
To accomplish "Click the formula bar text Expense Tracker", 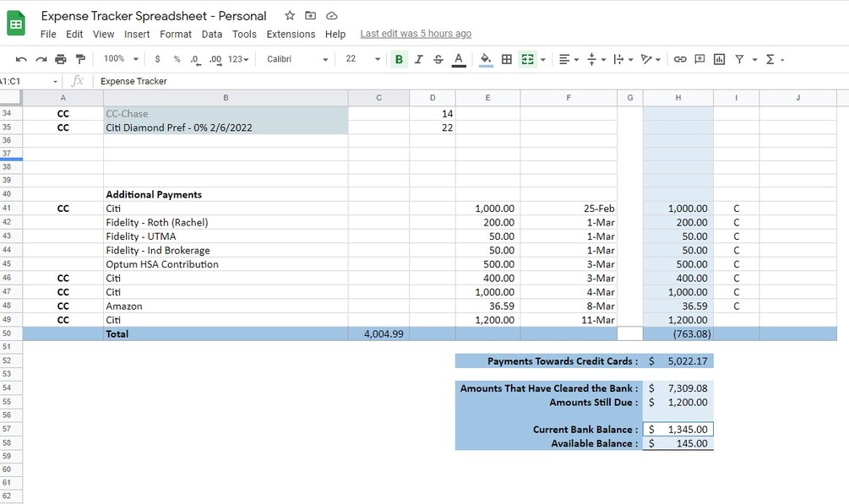I will pos(133,81).
